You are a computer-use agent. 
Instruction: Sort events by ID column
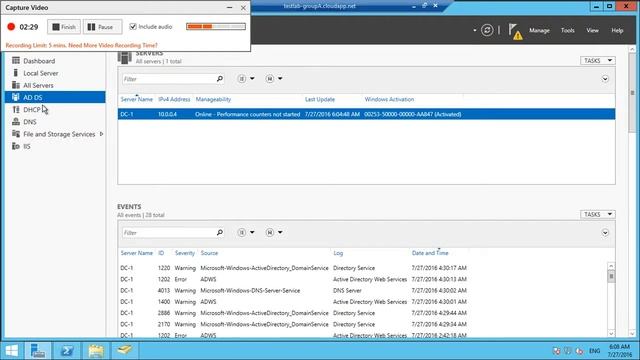coord(161,253)
